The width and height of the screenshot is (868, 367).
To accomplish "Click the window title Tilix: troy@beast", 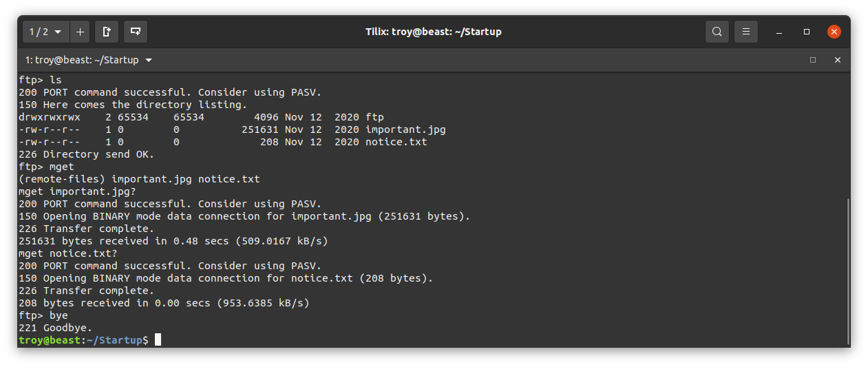I will coord(434,32).
